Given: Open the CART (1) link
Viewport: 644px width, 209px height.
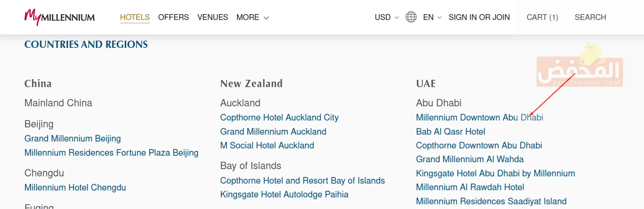Looking at the screenshot, I should coord(542,17).
